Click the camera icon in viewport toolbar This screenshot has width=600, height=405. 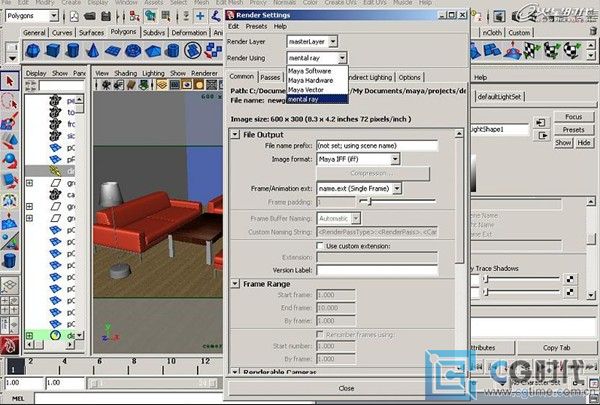click(107, 85)
